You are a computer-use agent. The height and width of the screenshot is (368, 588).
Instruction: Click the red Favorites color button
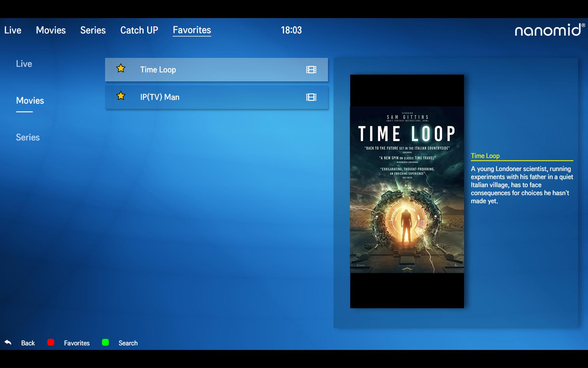pos(51,342)
